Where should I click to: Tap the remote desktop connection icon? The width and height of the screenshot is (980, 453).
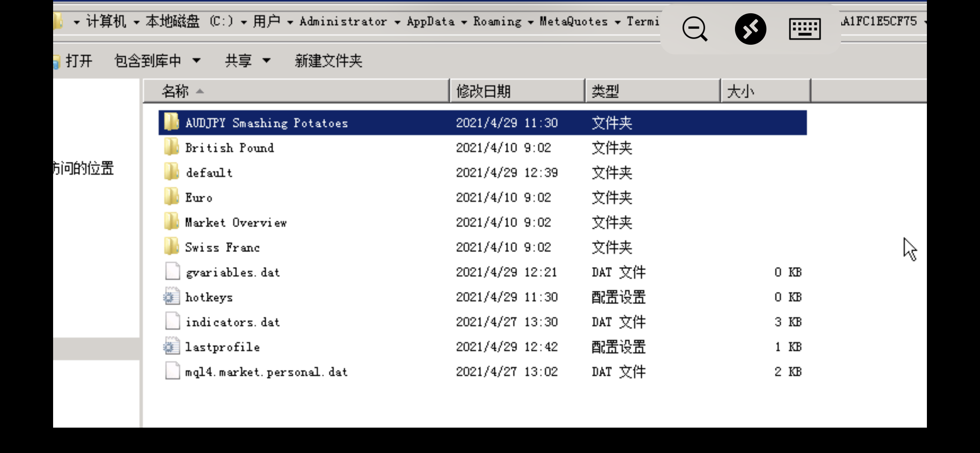coord(750,29)
